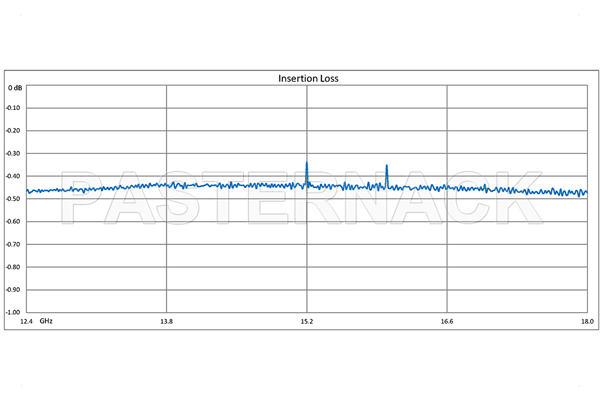The image size is (600, 400).
Task: Click the Insertion Loss chart title
Action: tap(307, 77)
